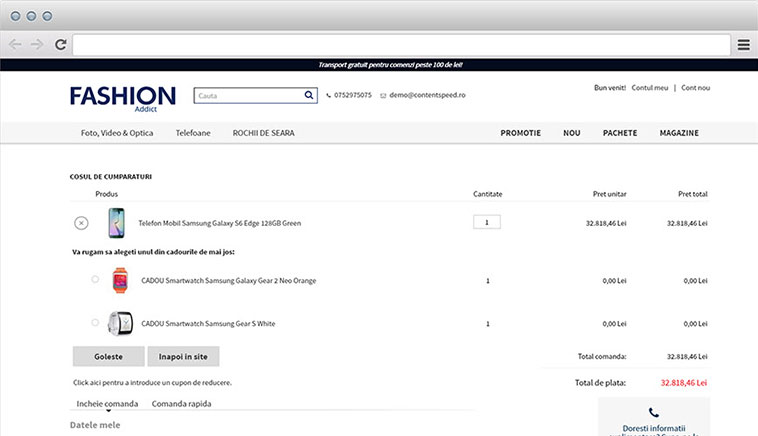Click the Inapoi in site button
Viewport: 758px width, 436px height.
(183, 356)
